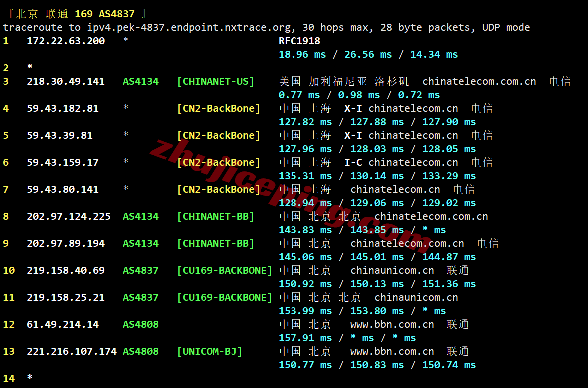Select the [CHINANET-US] tag
588x388 pixels.
point(216,82)
